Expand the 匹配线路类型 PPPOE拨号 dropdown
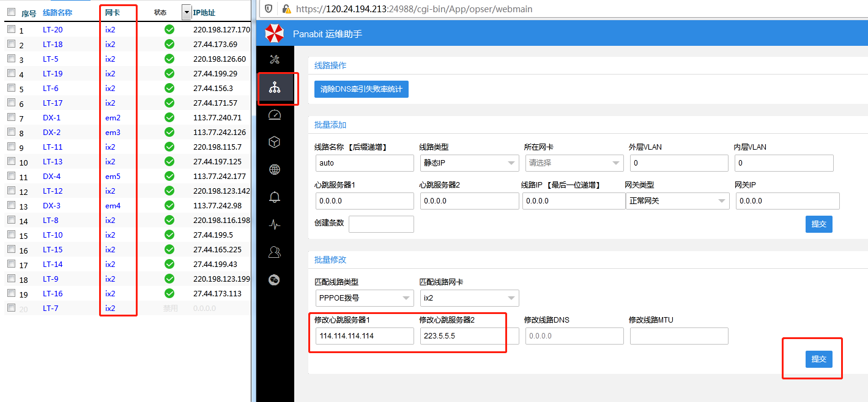Image resolution: width=868 pixels, height=402 pixels. coord(364,298)
